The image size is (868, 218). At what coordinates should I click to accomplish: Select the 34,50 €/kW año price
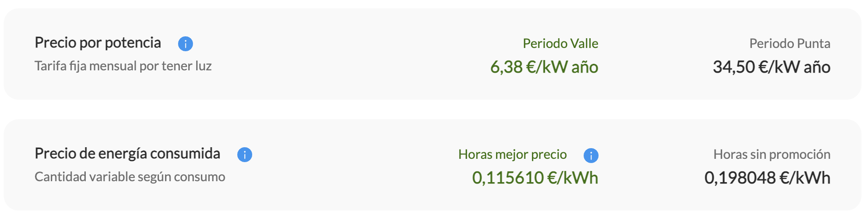coord(771,67)
